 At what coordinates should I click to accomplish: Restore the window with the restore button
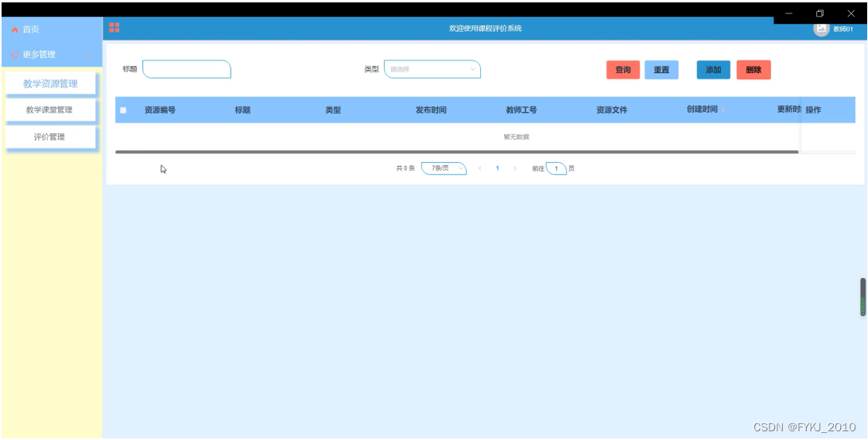click(x=820, y=14)
